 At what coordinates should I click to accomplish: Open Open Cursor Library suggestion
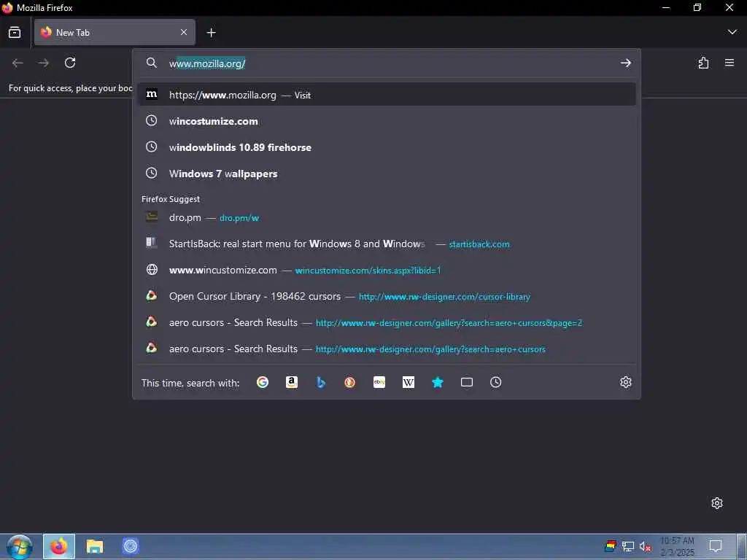point(387,296)
